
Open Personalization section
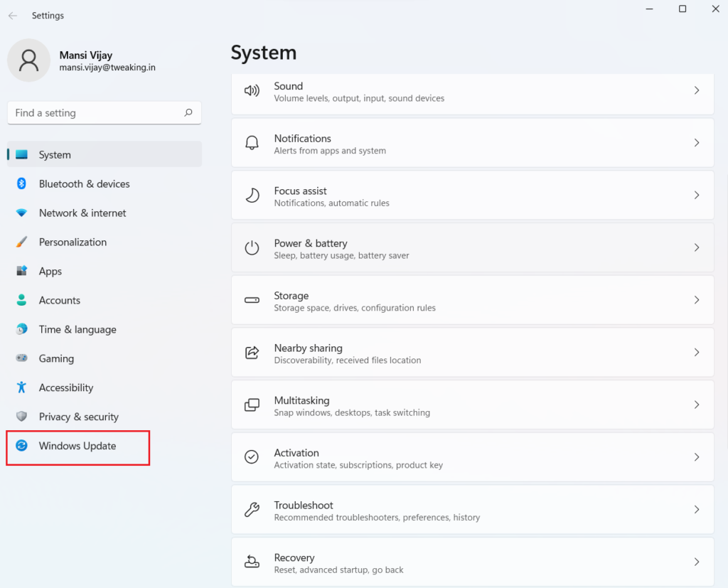105,242
